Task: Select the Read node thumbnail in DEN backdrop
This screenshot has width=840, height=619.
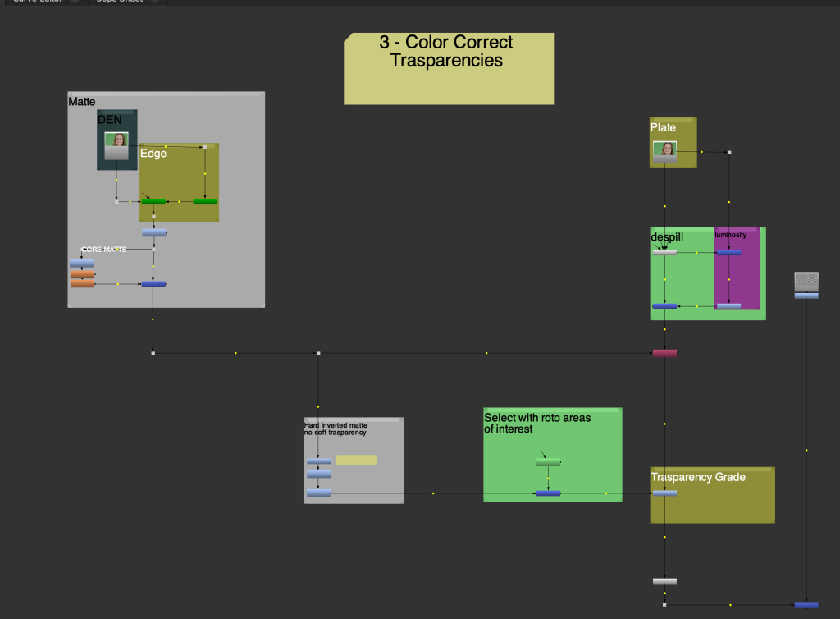Action: coord(116,146)
